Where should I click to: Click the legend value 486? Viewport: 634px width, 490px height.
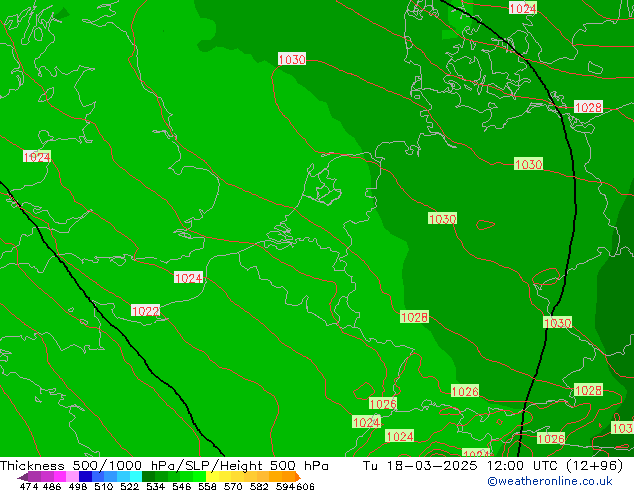click(52, 486)
